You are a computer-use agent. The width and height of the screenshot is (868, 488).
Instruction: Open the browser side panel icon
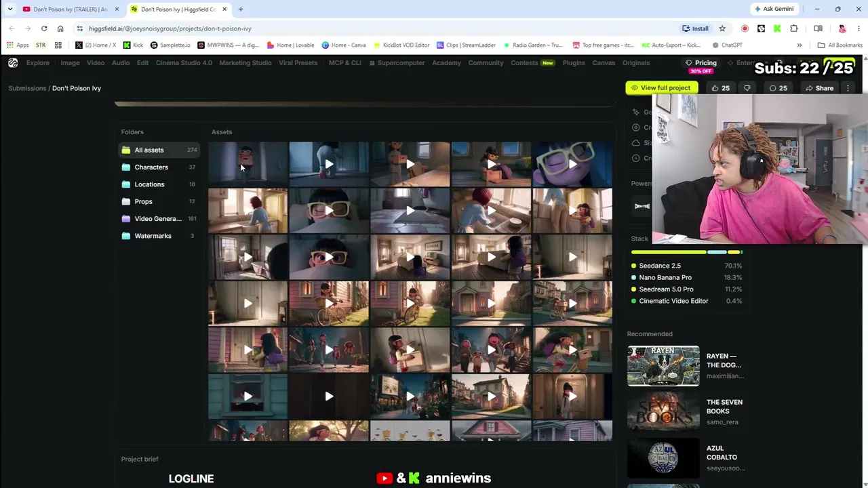(x=818, y=28)
